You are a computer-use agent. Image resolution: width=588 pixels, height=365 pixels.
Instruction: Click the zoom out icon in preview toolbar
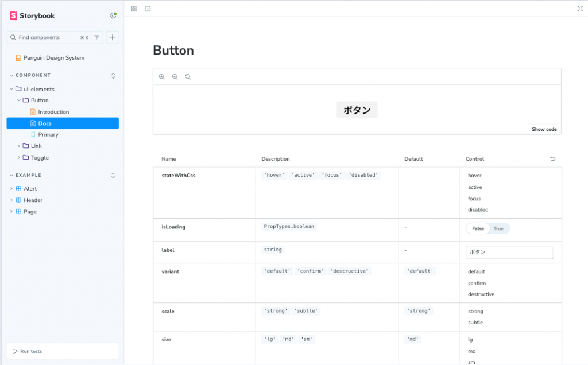click(x=175, y=76)
